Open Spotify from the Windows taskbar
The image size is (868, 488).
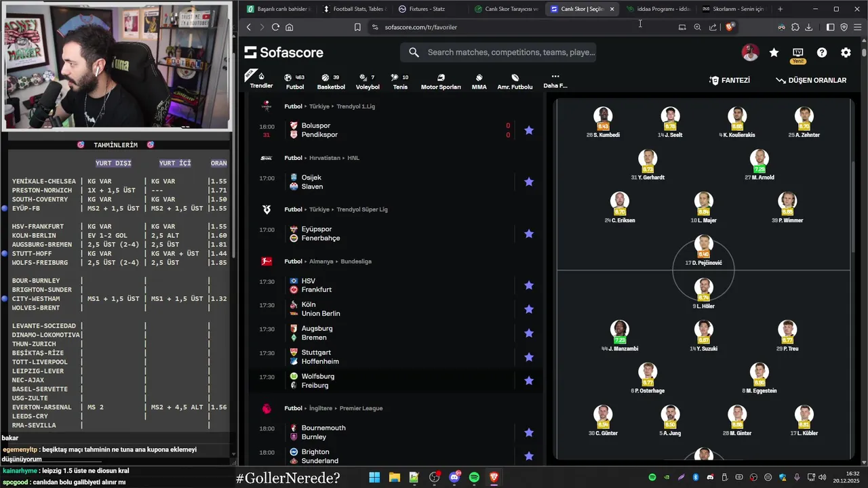(x=474, y=477)
